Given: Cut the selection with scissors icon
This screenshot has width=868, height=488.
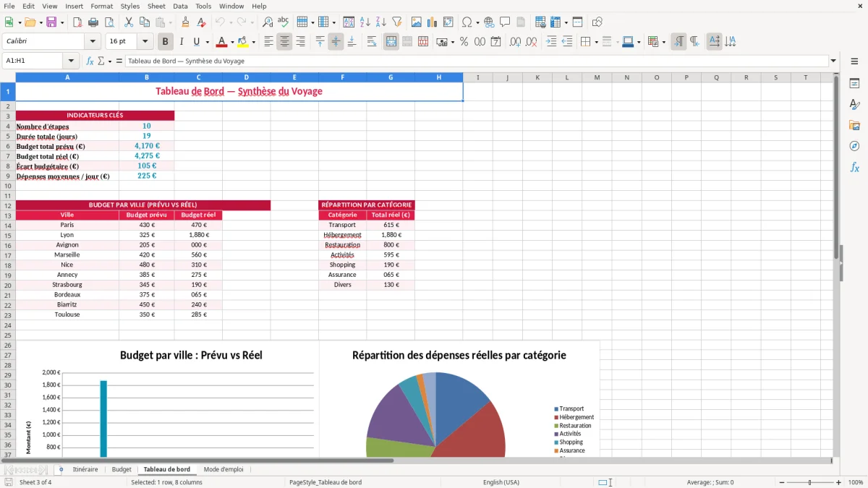Looking at the screenshot, I should pyautogui.click(x=128, y=22).
